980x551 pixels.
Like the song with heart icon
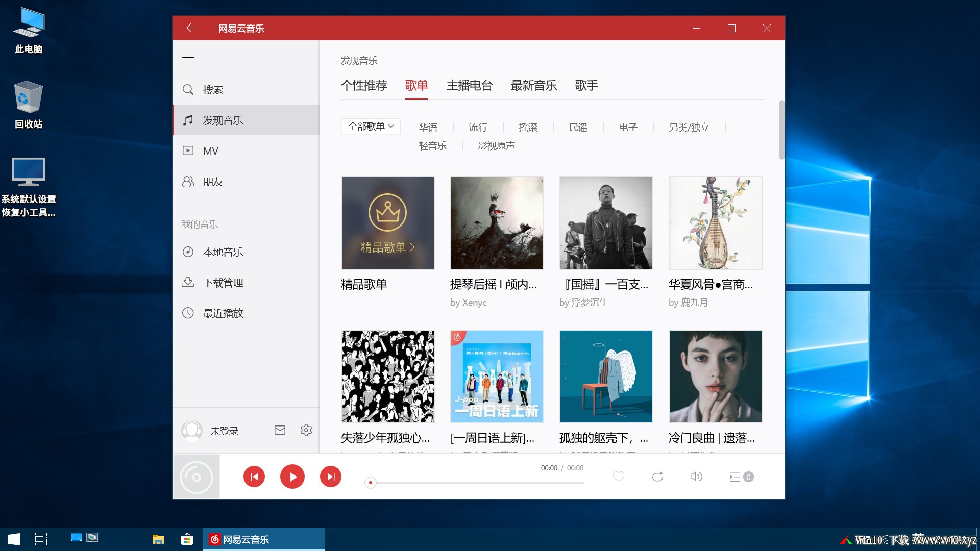click(619, 477)
